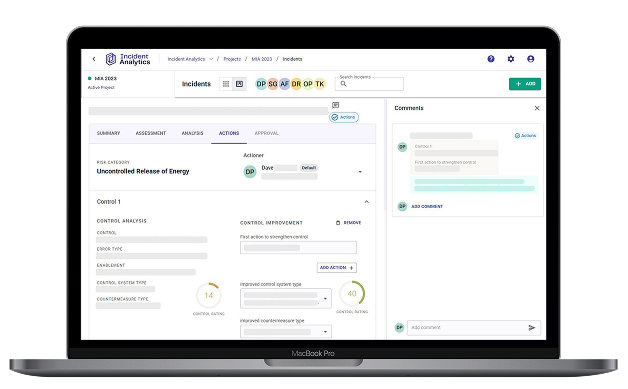Open the Improved countermeasure type dropdown
Screen dimensions: 628x389
pos(286,332)
